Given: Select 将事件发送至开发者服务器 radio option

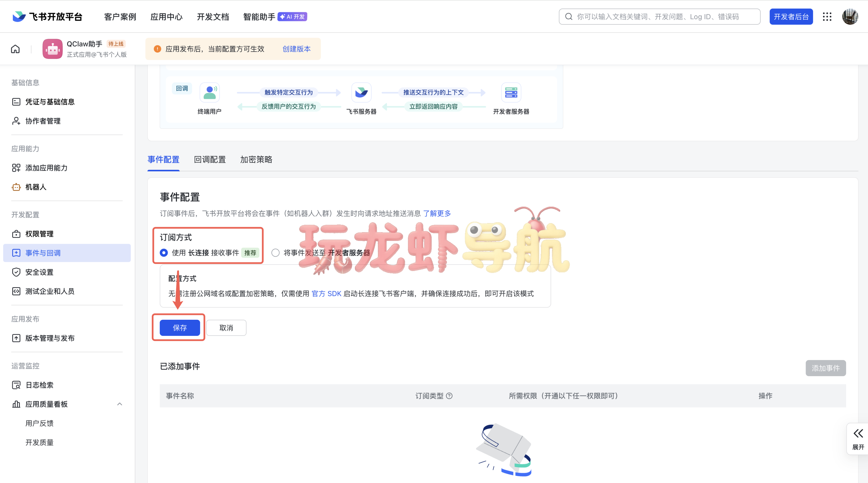Looking at the screenshot, I should click(276, 253).
